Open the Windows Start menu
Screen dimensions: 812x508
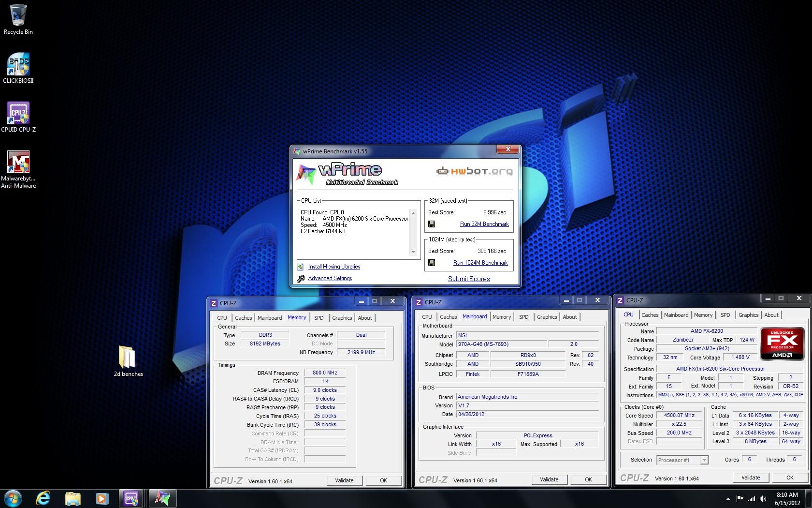[13, 498]
